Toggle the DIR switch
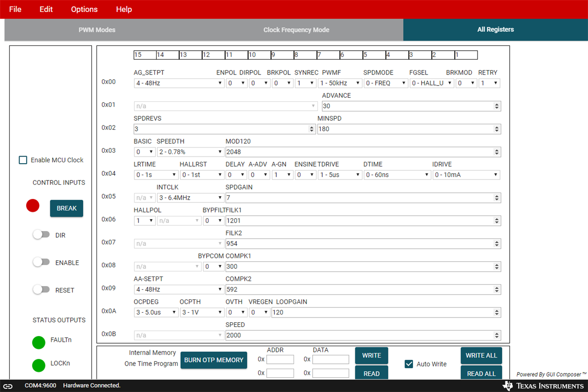The image size is (588, 392). 41,235
